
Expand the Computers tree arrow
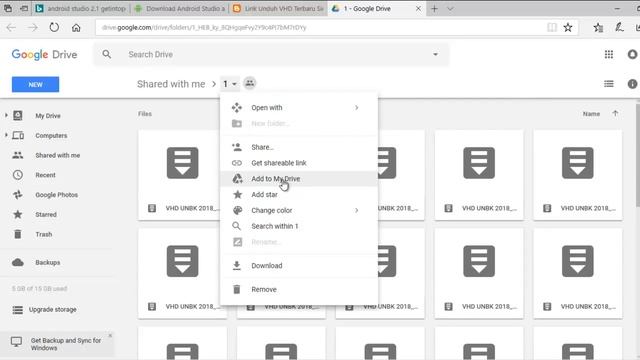(6, 135)
